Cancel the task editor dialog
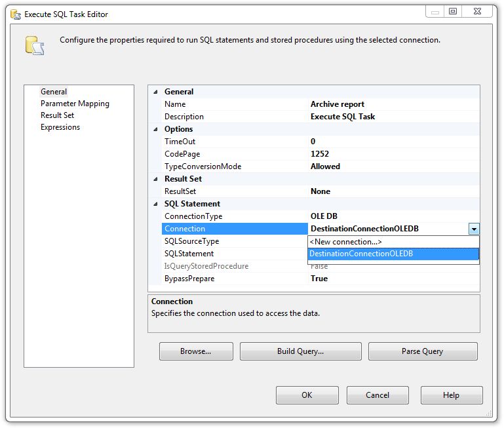 pyautogui.click(x=378, y=395)
